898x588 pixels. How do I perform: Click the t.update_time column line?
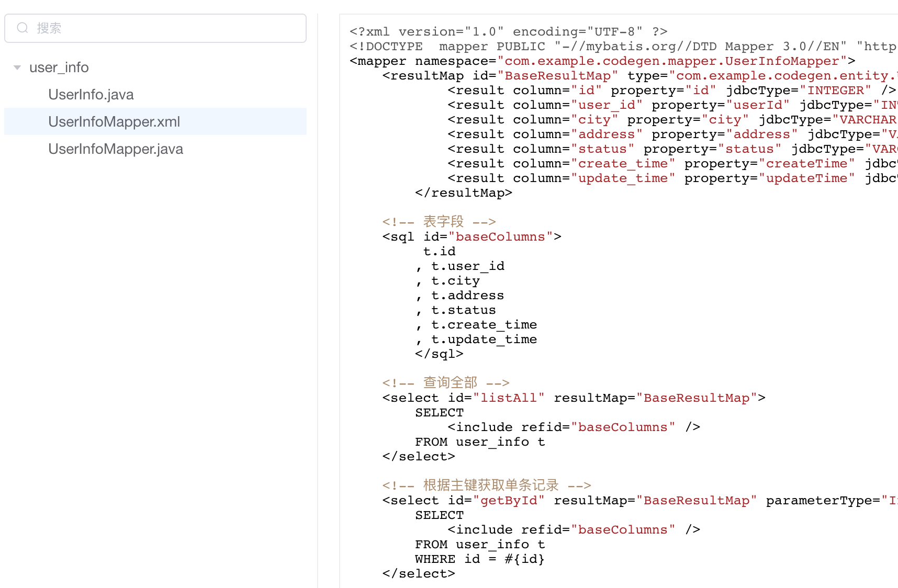(x=476, y=340)
